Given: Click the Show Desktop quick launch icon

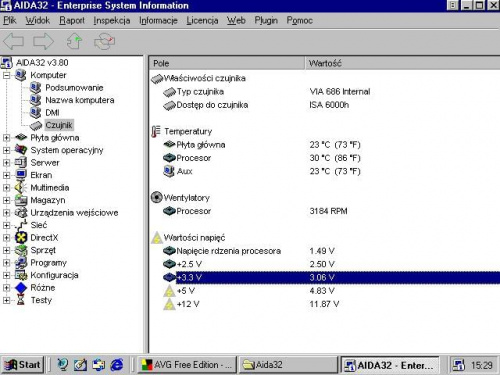Looking at the screenshot, I should (x=80, y=365).
